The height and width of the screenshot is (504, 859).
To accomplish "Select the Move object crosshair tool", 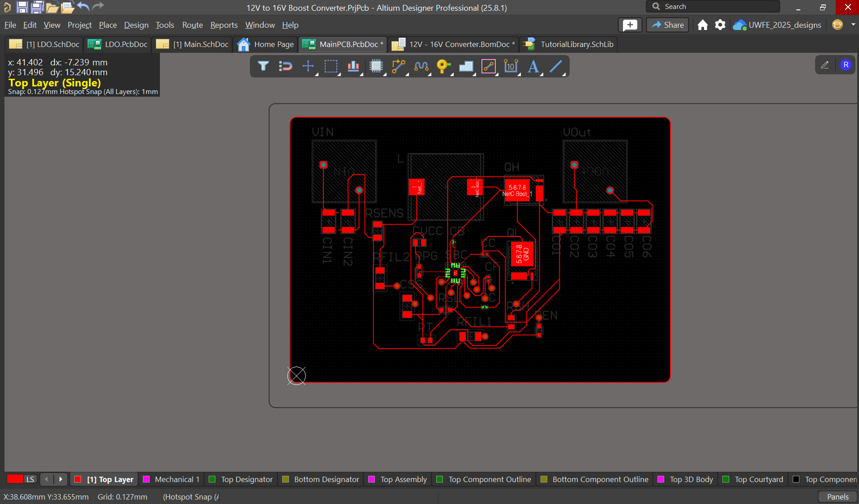I will (x=308, y=66).
